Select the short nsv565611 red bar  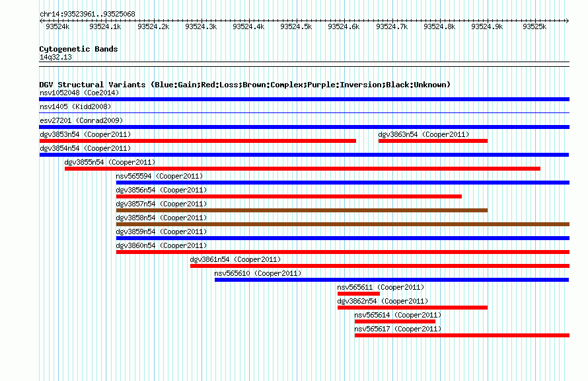click(359, 294)
